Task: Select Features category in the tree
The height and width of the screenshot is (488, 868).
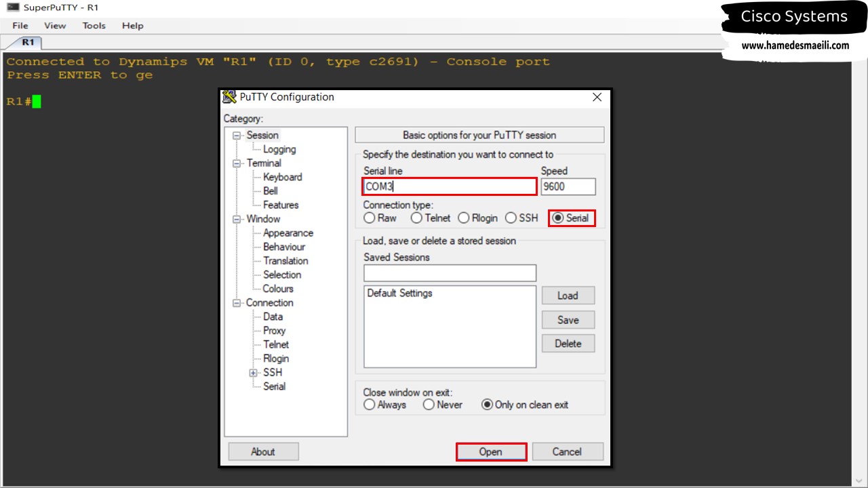Action: (281, 205)
